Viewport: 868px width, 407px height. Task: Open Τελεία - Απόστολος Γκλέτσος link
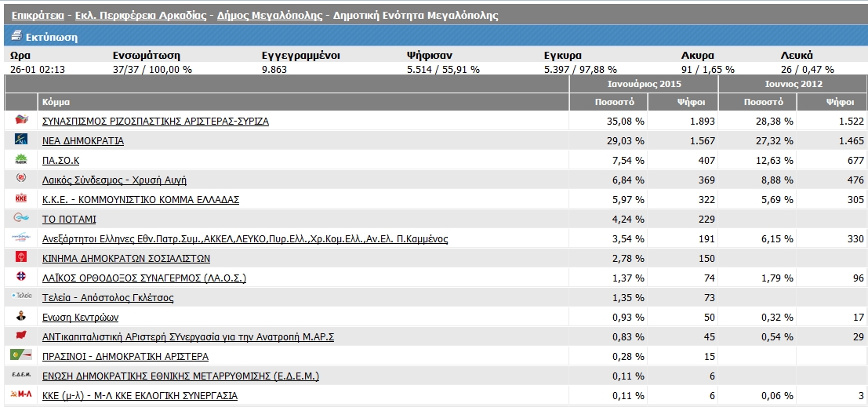[107, 298]
